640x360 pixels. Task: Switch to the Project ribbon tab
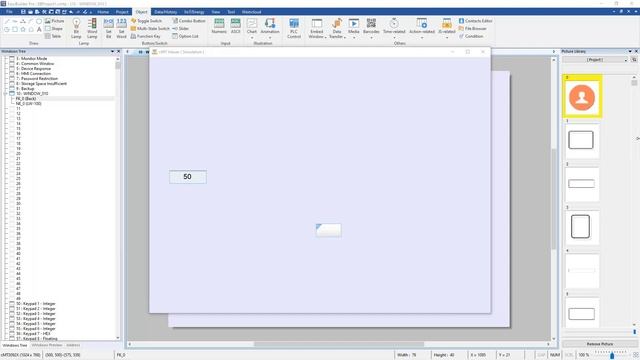tap(122, 12)
